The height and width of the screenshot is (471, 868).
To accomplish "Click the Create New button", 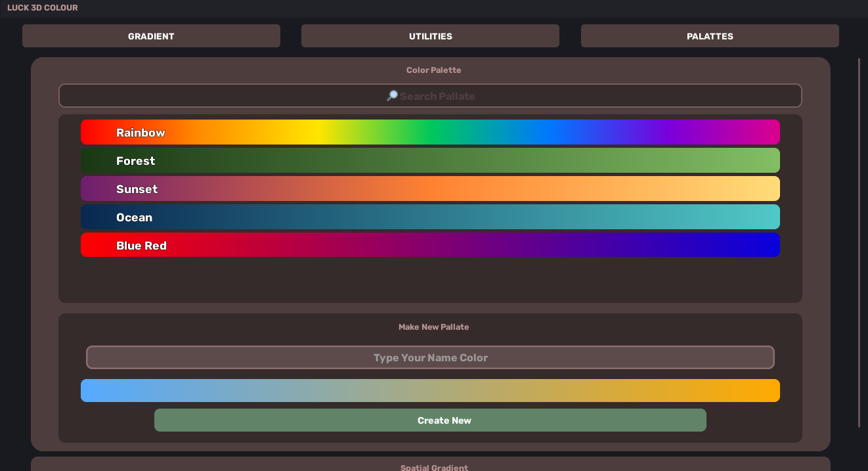I will click(x=430, y=420).
